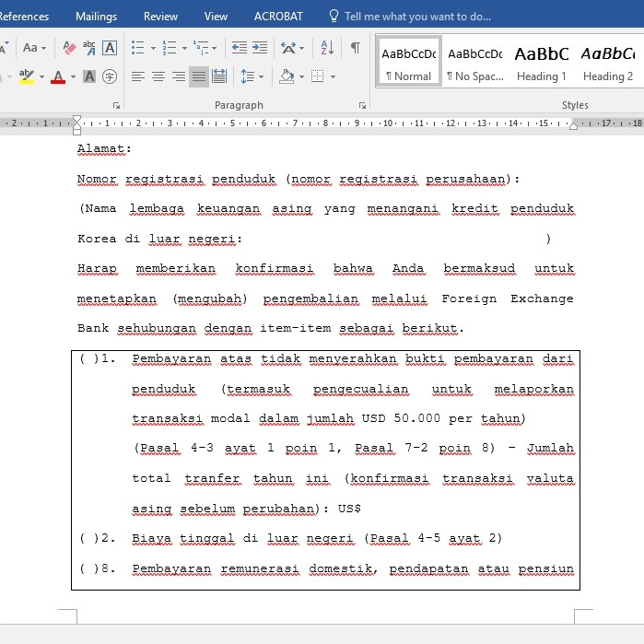Align text to the left
This screenshot has width=644, height=644.
tap(138, 76)
